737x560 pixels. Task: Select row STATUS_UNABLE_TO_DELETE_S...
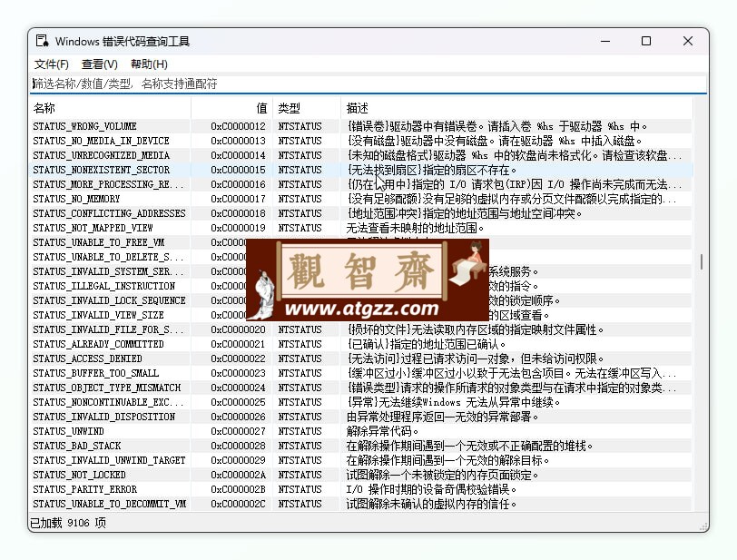(361, 257)
